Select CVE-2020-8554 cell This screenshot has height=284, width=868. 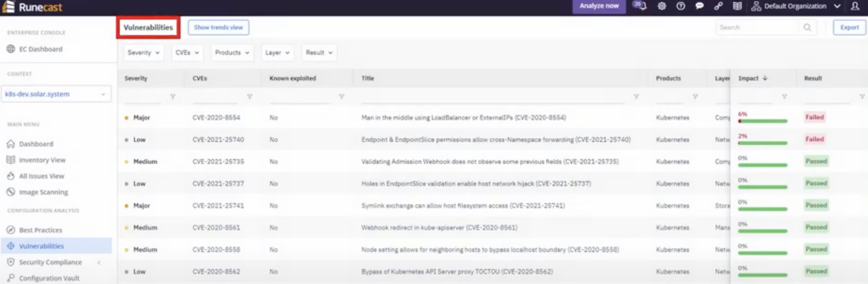(216, 118)
